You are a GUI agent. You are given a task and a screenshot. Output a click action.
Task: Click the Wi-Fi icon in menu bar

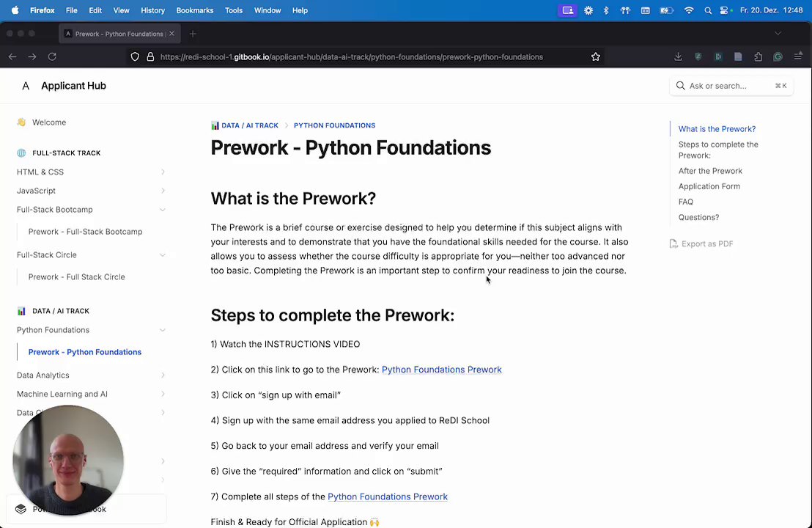(x=689, y=10)
